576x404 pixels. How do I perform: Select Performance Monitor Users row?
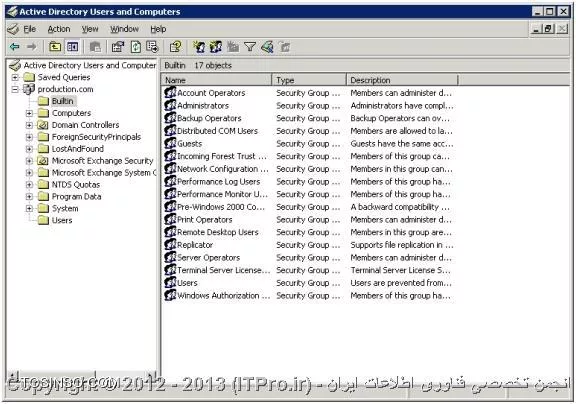(x=222, y=194)
